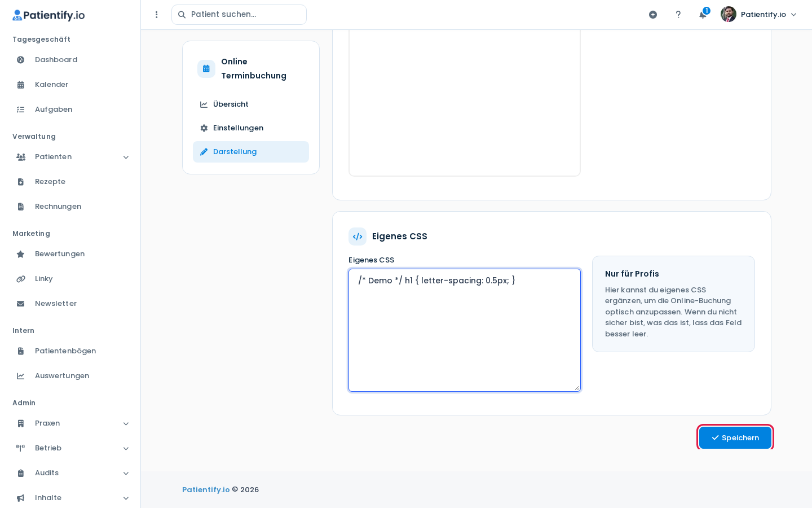Click the Linky chain icon
The width and height of the screenshot is (812, 508).
pos(21,279)
